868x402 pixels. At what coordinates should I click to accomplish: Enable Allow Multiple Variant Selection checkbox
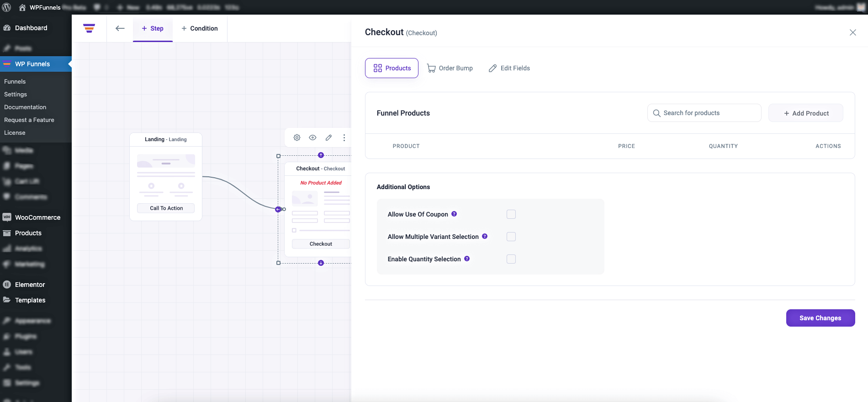511,237
